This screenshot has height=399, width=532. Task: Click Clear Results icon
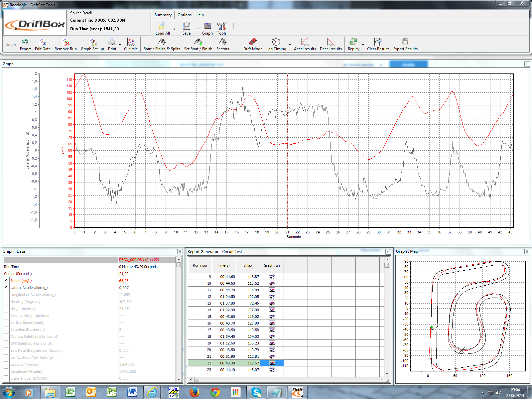(378, 42)
